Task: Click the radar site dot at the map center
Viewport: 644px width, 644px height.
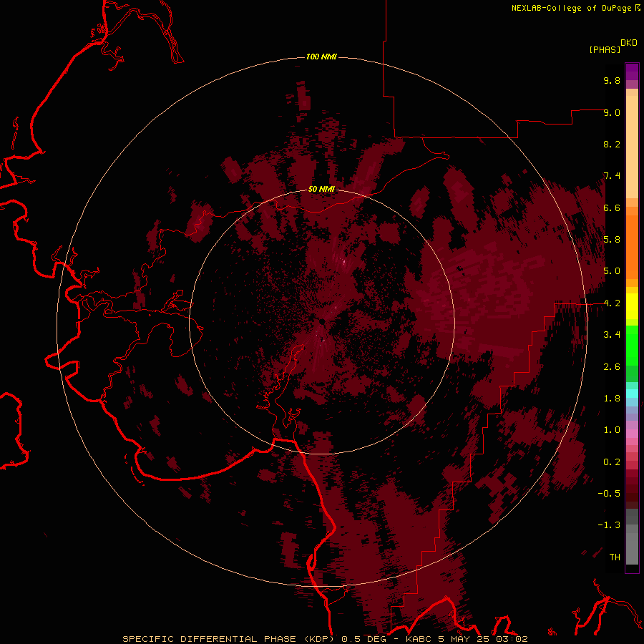Action: (323, 321)
